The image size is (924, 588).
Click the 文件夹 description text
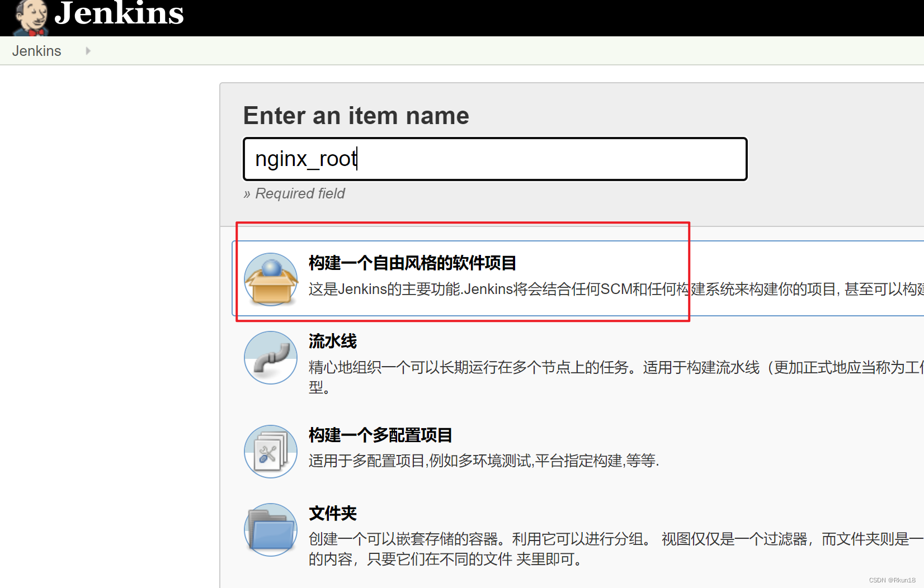click(616, 549)
